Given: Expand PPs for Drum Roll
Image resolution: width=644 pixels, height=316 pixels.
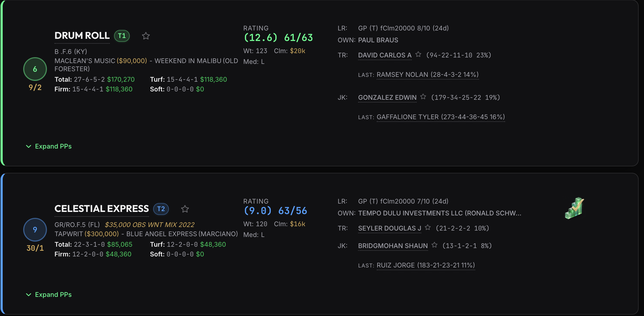Looking at the screenshot, I should click(49, 146).
